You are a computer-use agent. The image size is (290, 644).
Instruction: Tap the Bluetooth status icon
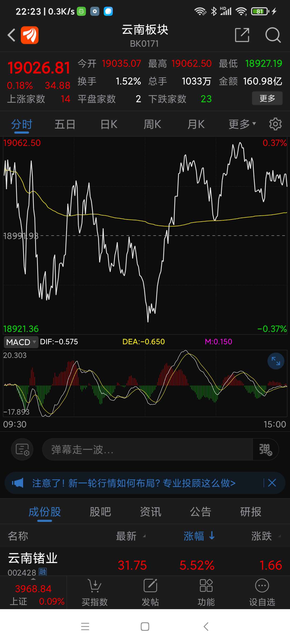click(214, 12)
